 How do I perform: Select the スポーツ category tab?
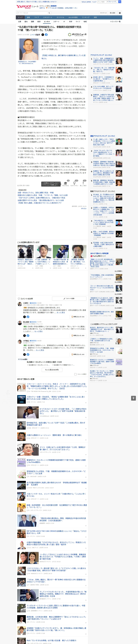click(x=56, y=21)
